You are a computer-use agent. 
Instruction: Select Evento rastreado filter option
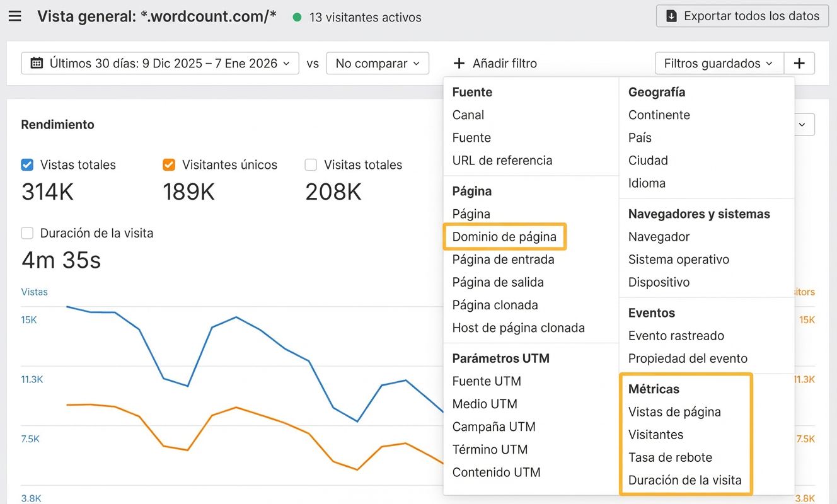click(x=676, y=336)
